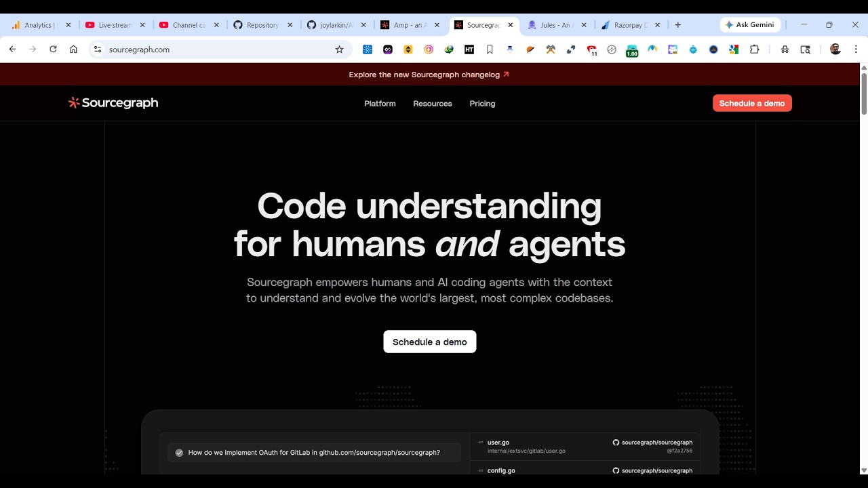Close the Razorpay tab
Viewport: 868px width, 488px height.
[x=657, y=25]
